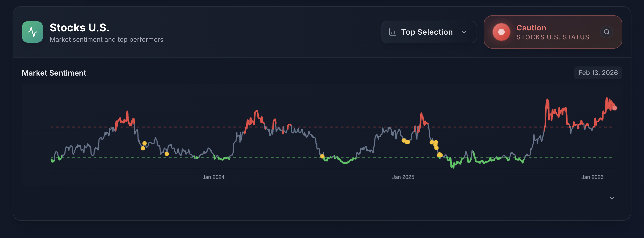
Task: Click the magnifier icon beside Stocks U.S. Status
Action: (607, 32)
